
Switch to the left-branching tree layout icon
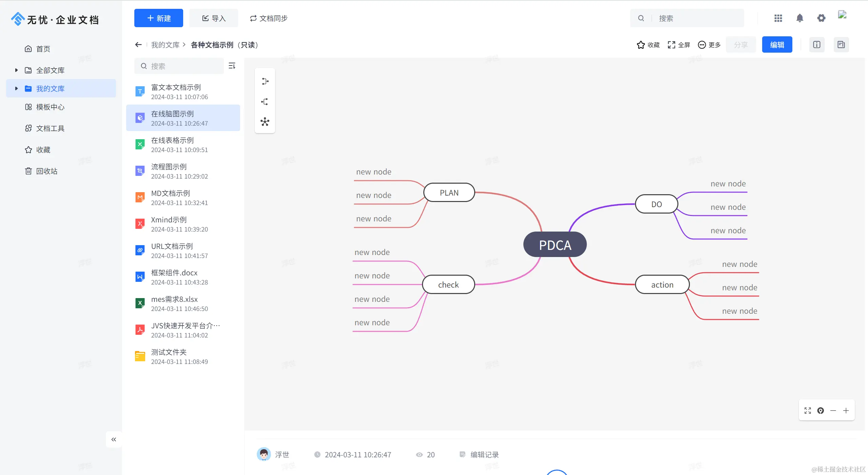(x=265, y=102)
